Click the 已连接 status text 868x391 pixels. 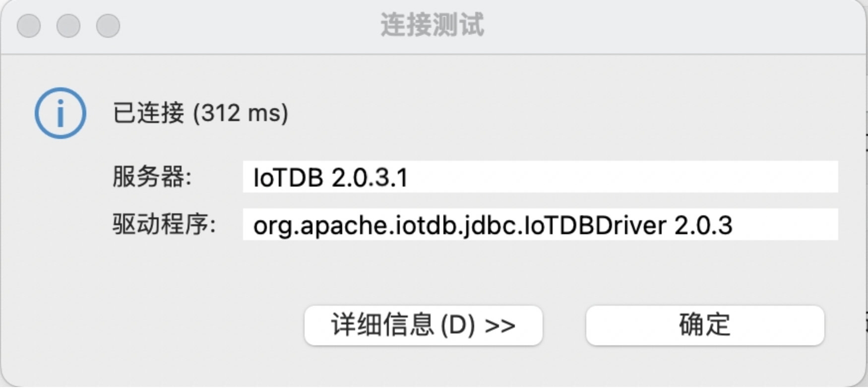149,113
